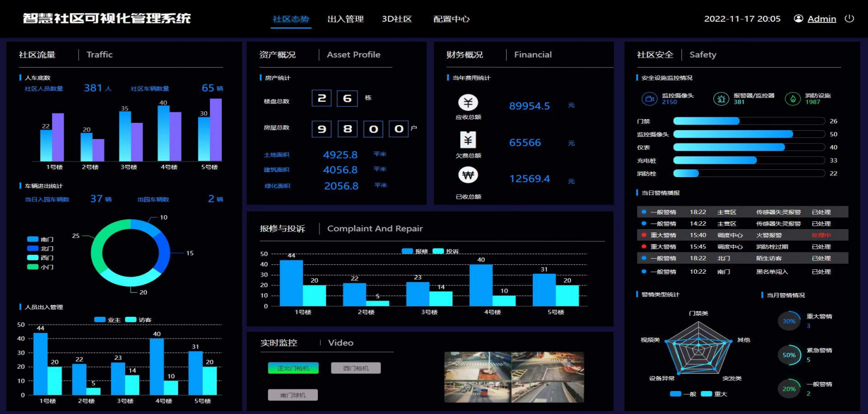Click the 5号楼 purple bar in 人车底数 chart
This screenshot has height=414, width=868.
[x=216, y=130]
